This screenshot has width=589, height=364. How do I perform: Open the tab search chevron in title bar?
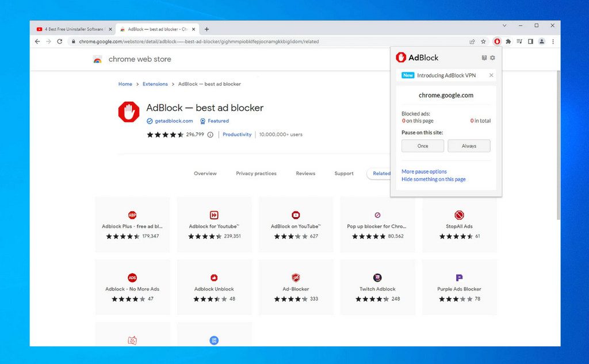(504, 25)
